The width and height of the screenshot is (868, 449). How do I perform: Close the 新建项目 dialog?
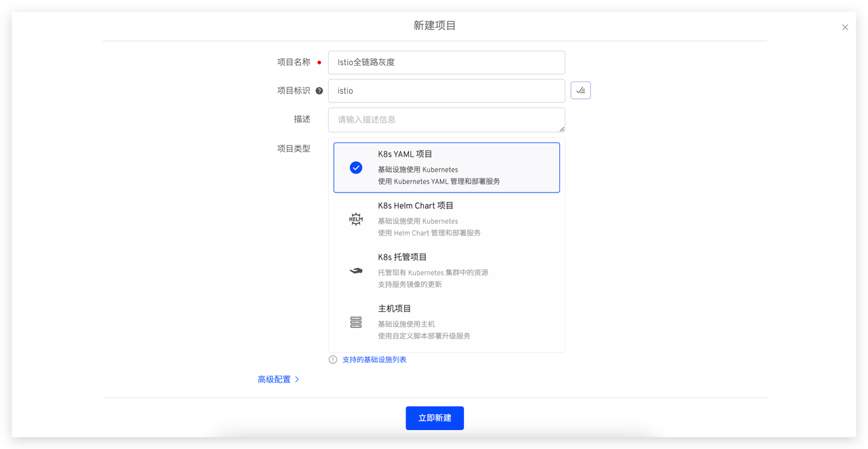(845, 27)
